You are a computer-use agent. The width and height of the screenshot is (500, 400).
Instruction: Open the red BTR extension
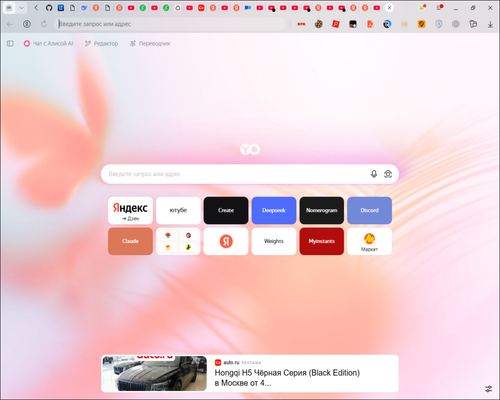pos(301,24)
